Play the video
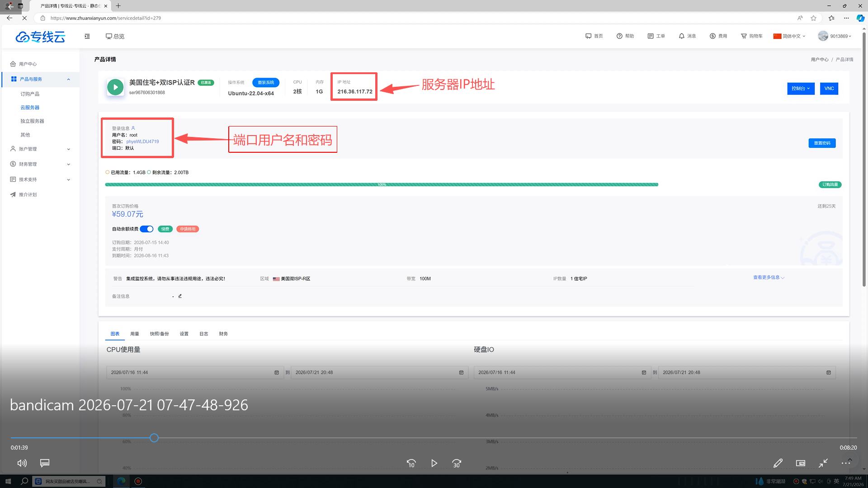 pyautogui.click(x=434, y=464)
